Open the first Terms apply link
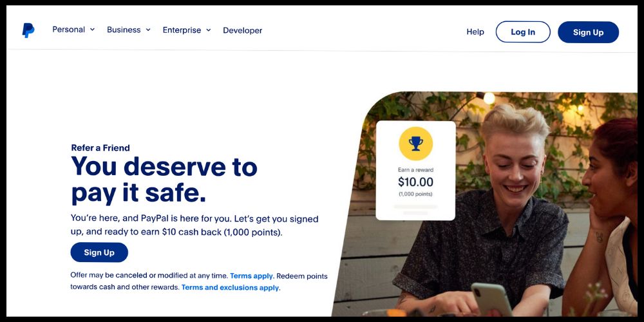Screen dimensions: 644x322 [251, 276]
